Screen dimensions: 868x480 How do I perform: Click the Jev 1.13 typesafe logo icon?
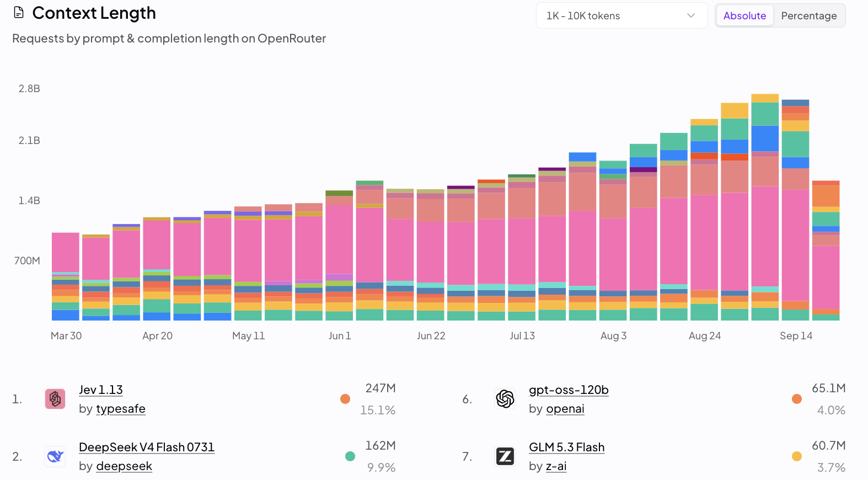click(x=55, y=398)
